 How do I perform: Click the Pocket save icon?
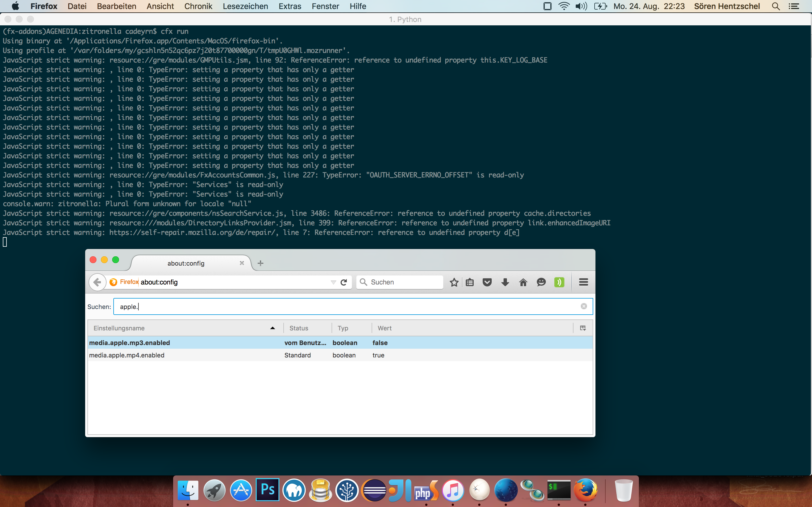(487, 282)
